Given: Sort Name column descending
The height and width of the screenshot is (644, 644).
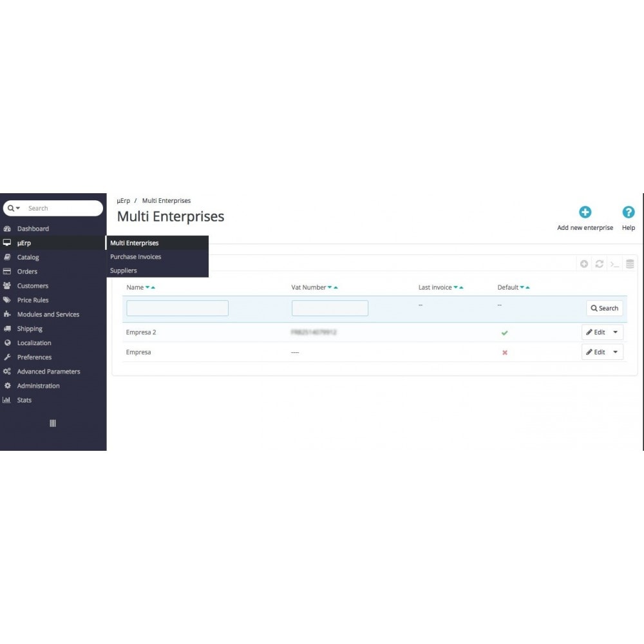Looking at the screenshot, I should (147, 287).
